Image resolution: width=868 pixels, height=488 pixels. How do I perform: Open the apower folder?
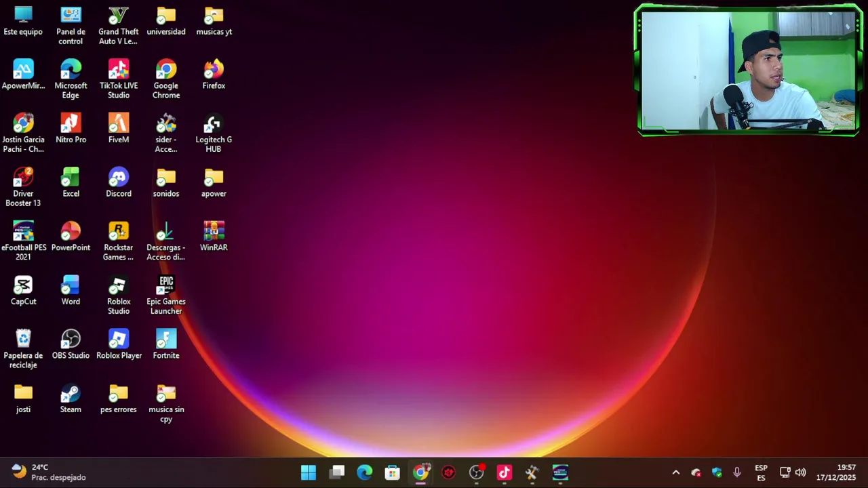pyautogui.click(x=214, y=183)
